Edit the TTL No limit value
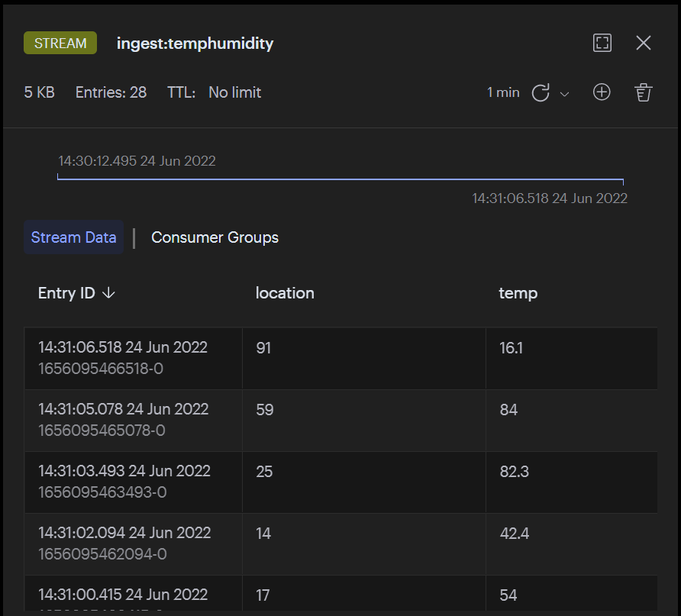The width and height of the screenshot is (681, 616). click(x=234, y=92)
